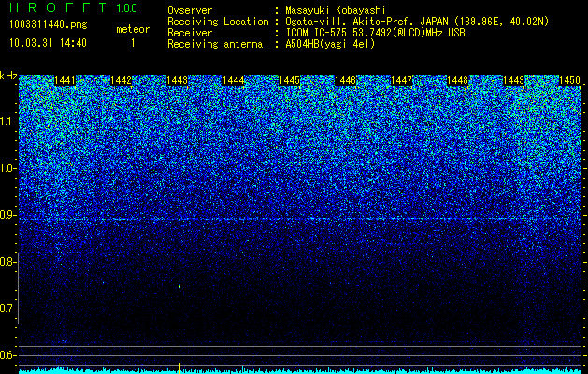Click the 1450 time marker
This screenshot has height=374, width=588.
coord(570,80)
